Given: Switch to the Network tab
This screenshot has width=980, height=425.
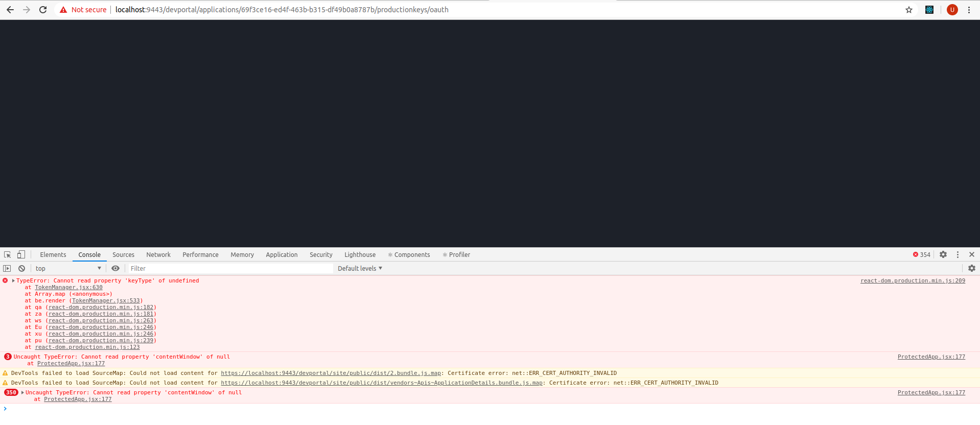Looking at the screenshot, I should point(158,254).
